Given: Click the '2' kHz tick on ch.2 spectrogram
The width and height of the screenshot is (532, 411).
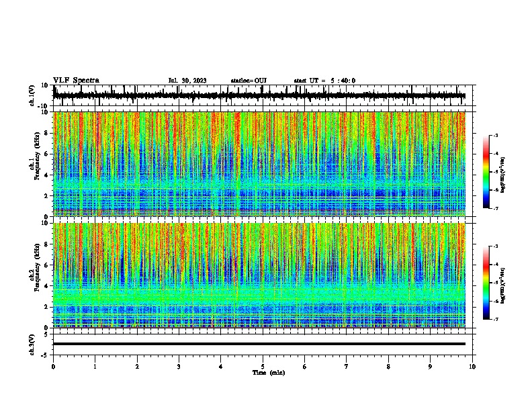Looking at the screenshot, I should coord(46,307).
